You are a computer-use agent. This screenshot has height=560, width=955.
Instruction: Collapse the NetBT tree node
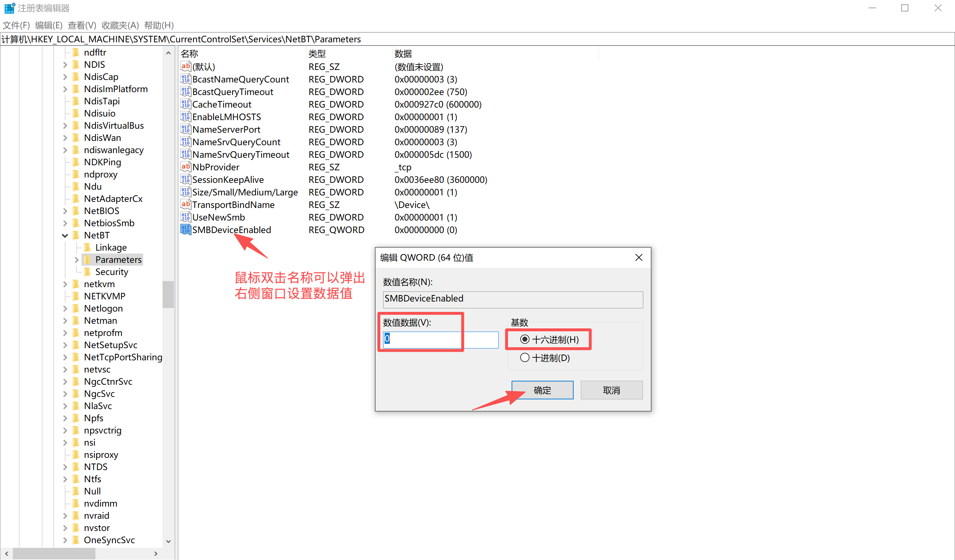coord(65,236)
